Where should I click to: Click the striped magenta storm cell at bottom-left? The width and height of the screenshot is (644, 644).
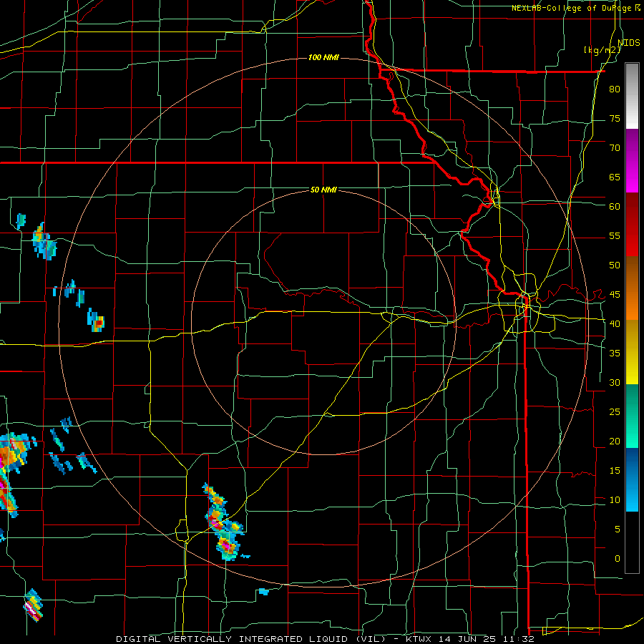click(x=33, y=605)
